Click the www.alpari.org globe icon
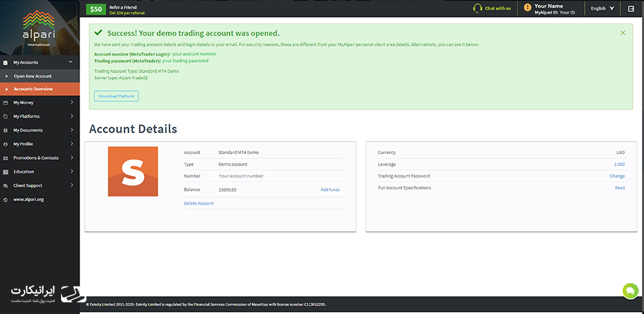 click(5, 199)
